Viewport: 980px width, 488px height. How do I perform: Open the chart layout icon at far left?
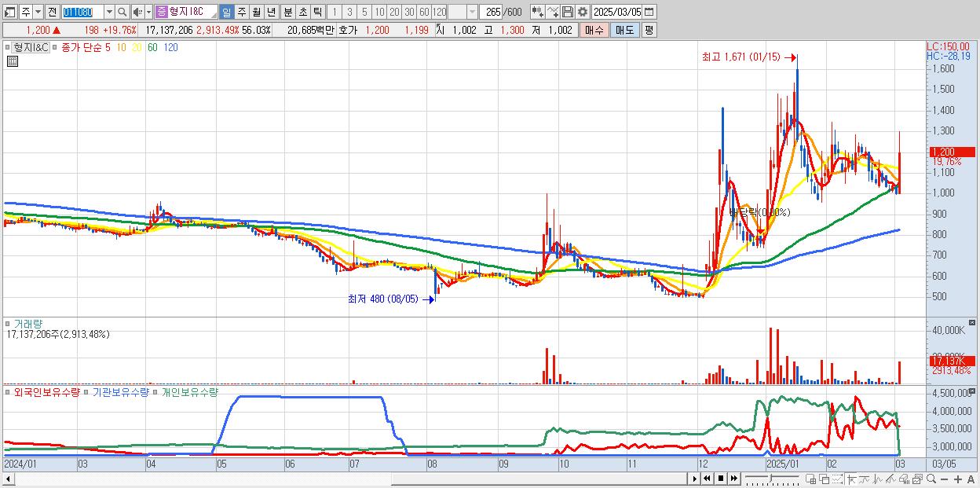pos(10,12)
